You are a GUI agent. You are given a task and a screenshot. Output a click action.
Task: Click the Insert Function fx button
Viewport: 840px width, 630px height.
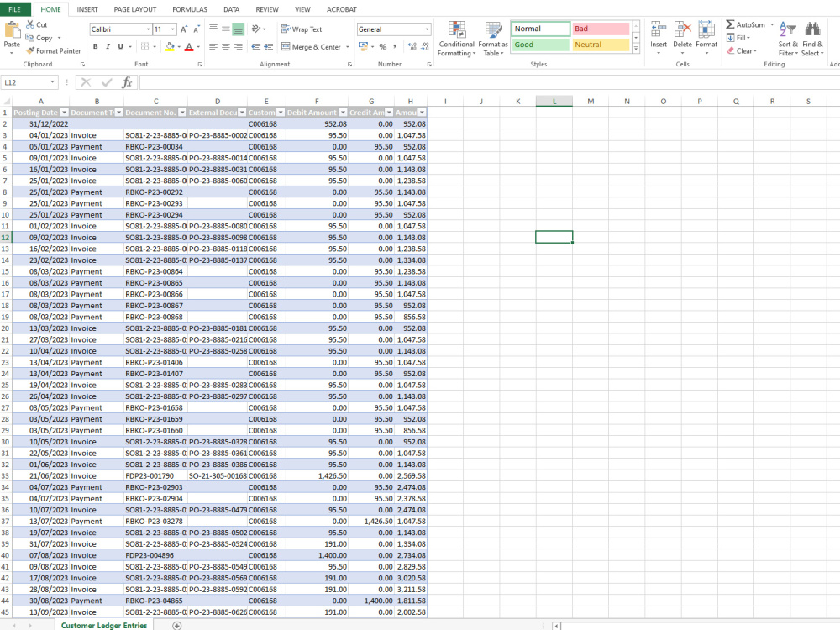(127, 82)
